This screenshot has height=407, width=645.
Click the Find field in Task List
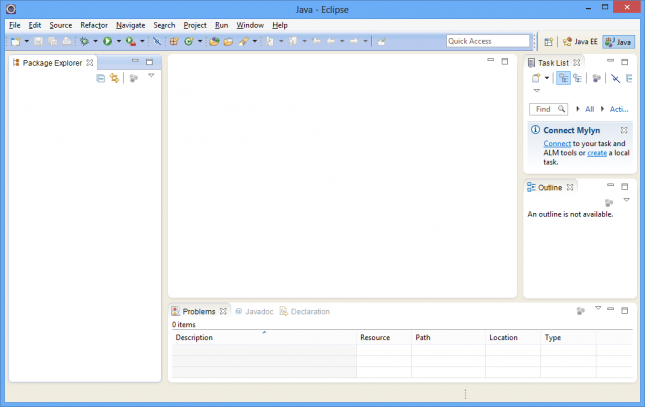[x=548, y=109]
